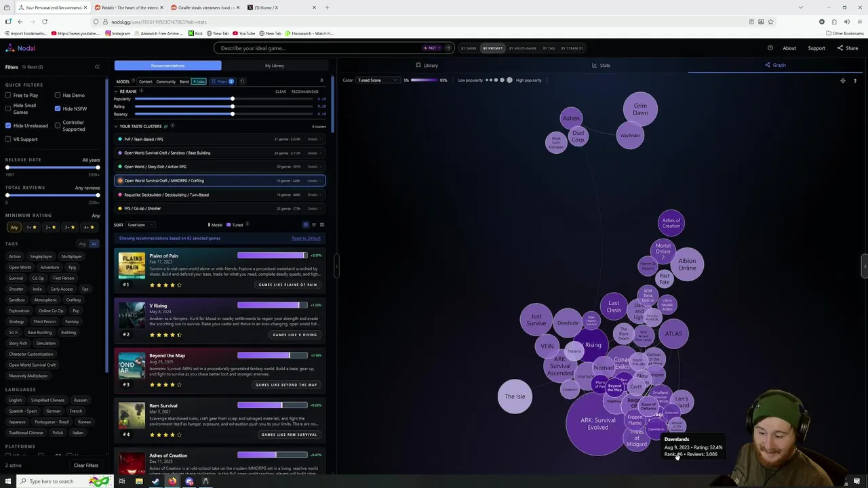Uncheck Hide NSFW
Image resolution: width=868 pixels, height=488 pixels.
[x=58, y=108]
